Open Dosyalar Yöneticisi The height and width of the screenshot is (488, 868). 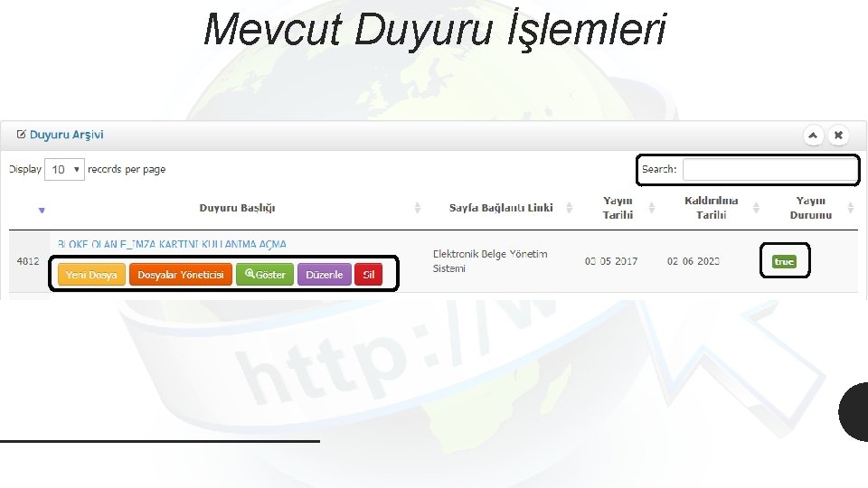click(181, 275)
